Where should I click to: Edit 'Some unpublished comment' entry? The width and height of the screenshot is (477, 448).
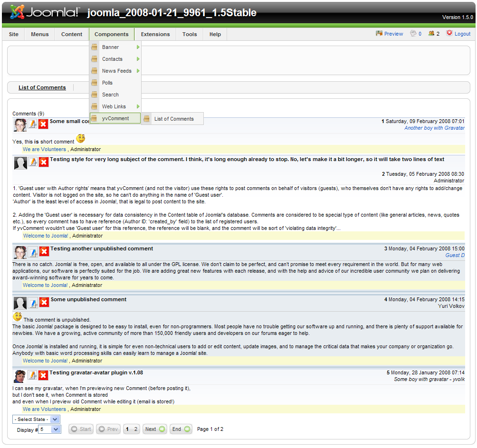(x=33, y=302)
